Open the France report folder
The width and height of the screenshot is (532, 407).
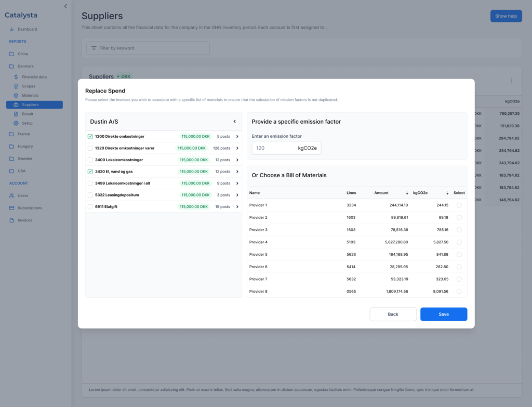[x=23, y=134]
